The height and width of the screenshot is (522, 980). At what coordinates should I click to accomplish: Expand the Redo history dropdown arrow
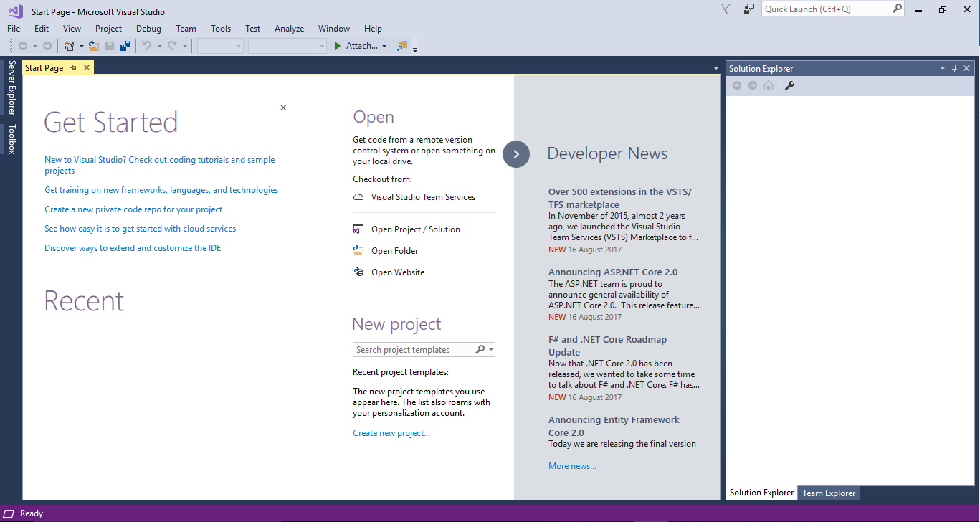(184, 47)
